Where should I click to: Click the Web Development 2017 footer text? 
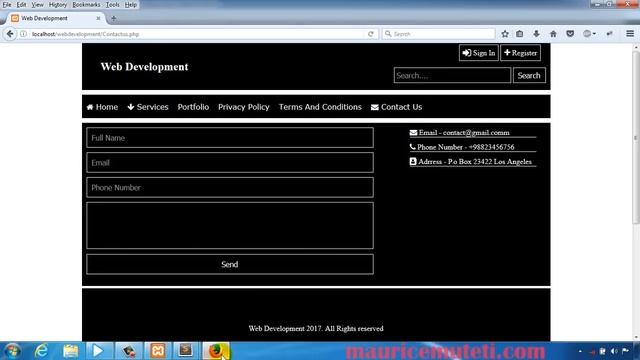click(316, 329)
